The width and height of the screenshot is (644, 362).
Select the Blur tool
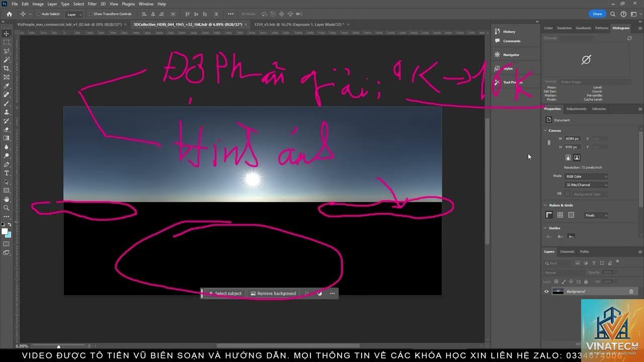pyautogui.click(x=7, y=147)
